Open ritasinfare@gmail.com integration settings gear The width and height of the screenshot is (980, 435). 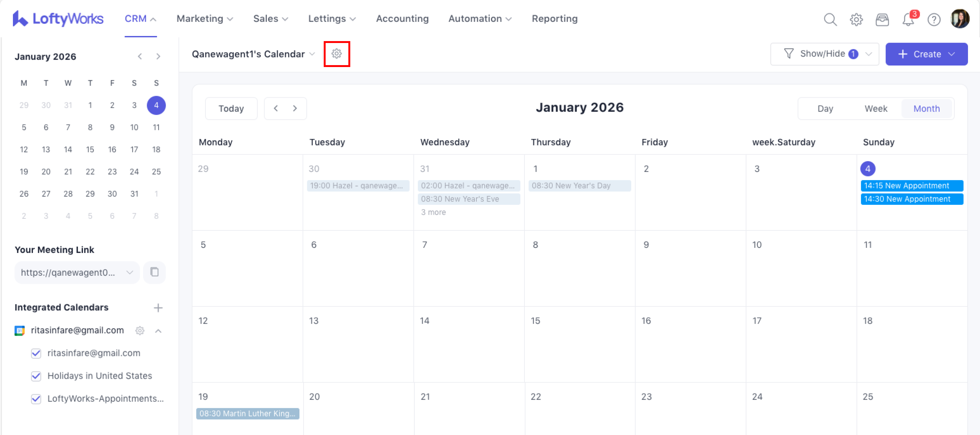140,330
